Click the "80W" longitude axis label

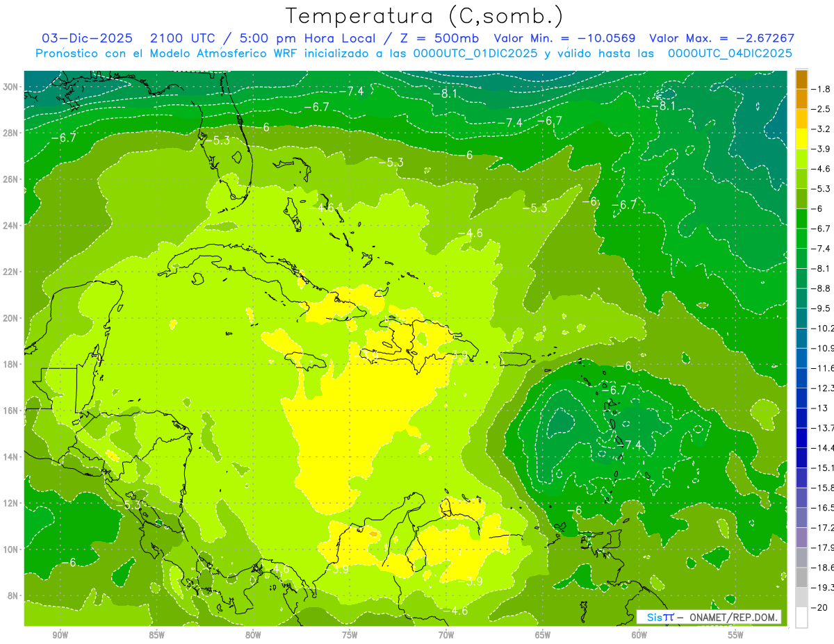point(253,635)
